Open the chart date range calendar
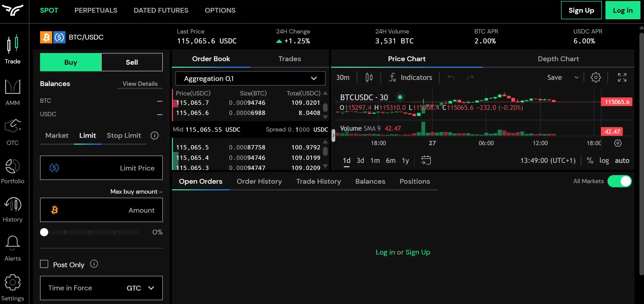Viewport: 644px width, 304px height. tap(426, 160)
